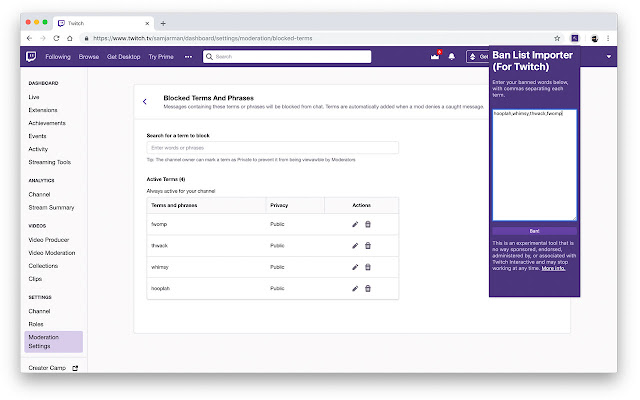Open Roles in the sidebar
Screen dimensions: 640x400
pos(36,324)
